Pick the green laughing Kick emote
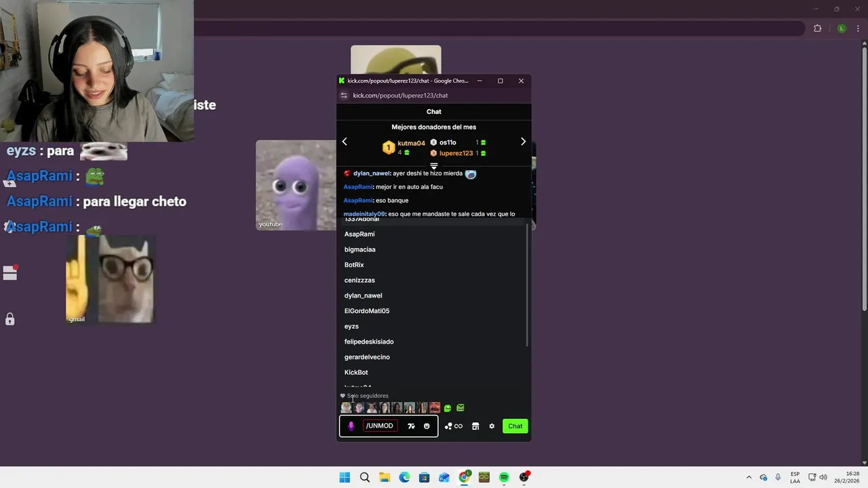Viewport: 868px width, 488px height. 448,408
